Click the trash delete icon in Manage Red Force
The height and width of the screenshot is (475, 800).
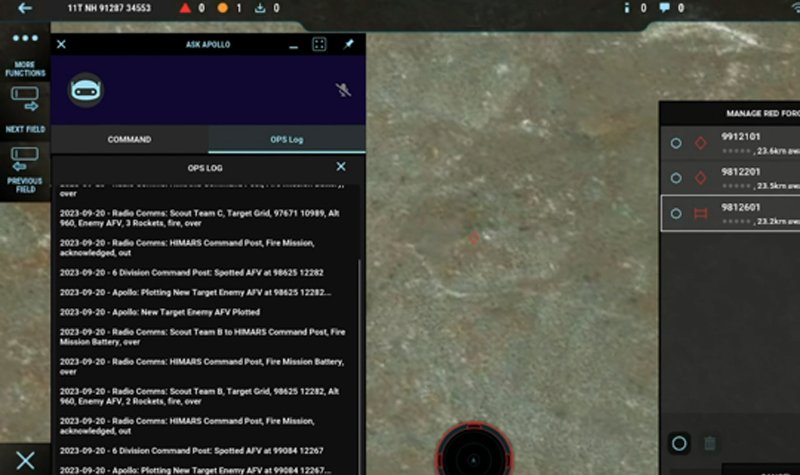pos(710,443)
